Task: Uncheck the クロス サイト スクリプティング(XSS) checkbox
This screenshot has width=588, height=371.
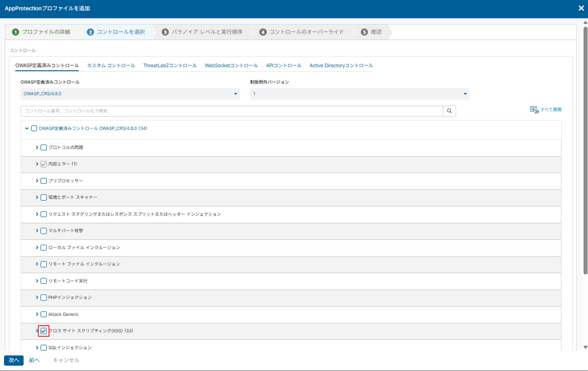Action: pos(44,331)
